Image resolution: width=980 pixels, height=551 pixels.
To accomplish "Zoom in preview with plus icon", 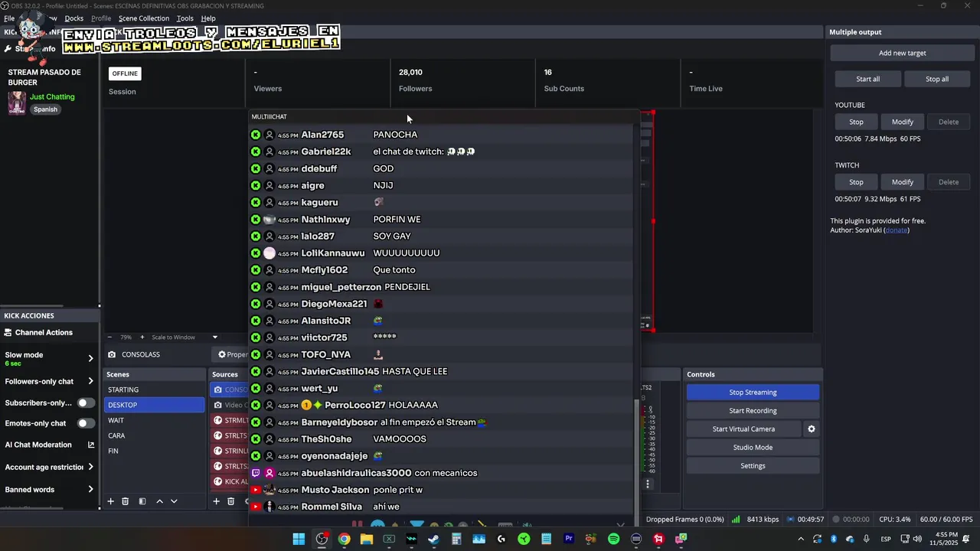I will tap(142, 337).
